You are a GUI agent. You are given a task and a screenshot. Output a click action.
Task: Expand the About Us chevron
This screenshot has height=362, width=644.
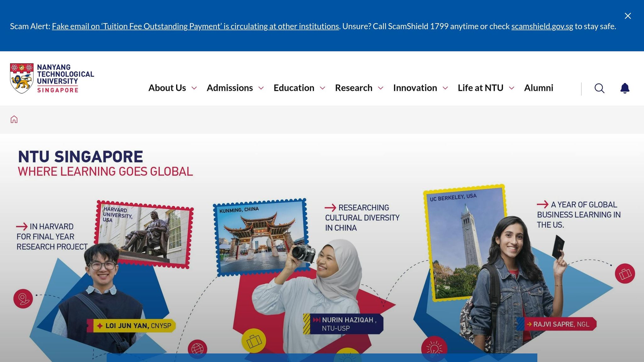click(x=194, y=88)
